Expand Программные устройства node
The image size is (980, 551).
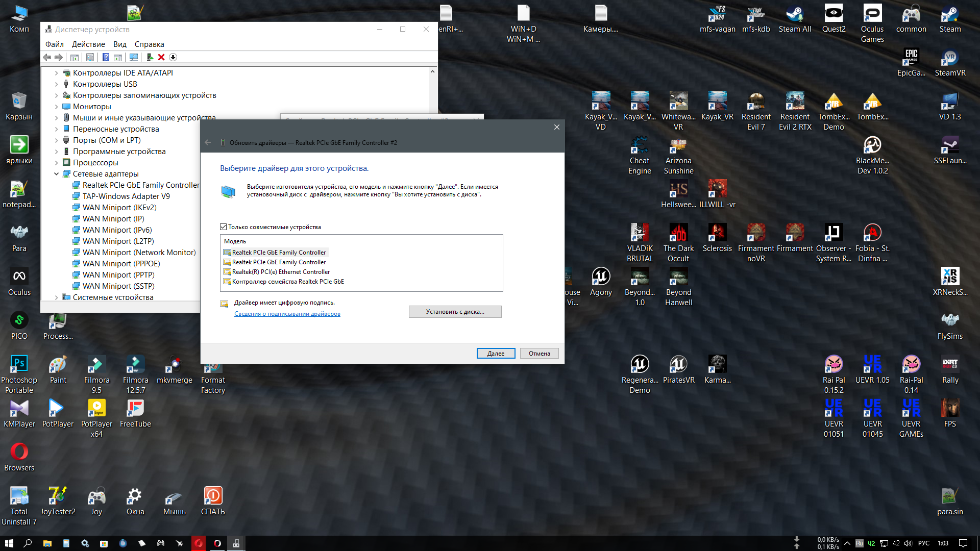[56, 152]
